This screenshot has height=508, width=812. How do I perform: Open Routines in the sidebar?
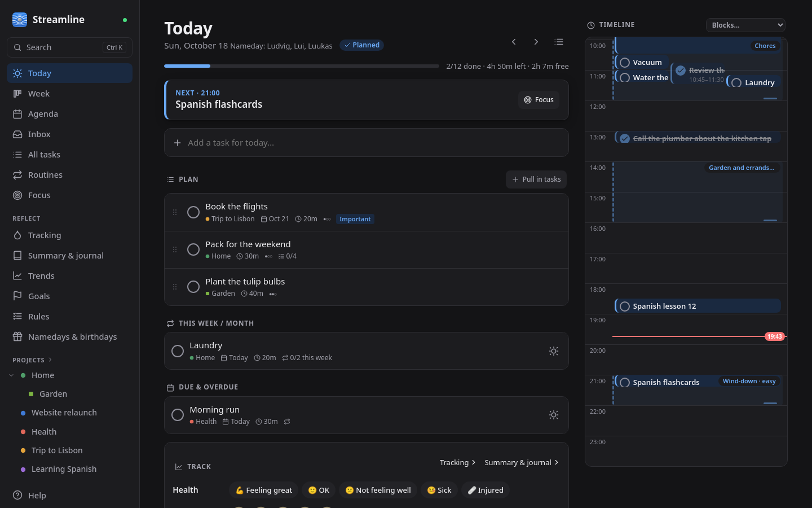69,175
